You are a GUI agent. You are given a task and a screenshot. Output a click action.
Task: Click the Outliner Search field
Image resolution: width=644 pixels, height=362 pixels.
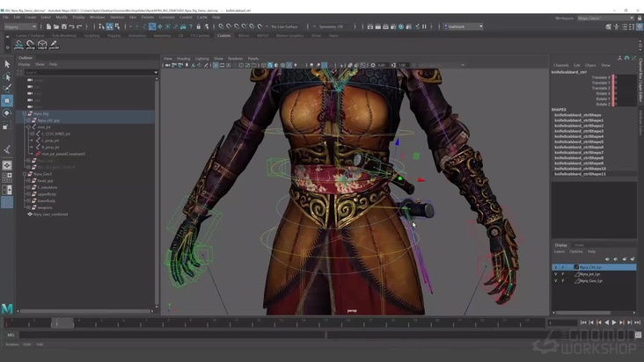pyautogui.click(x=88, y=72)
